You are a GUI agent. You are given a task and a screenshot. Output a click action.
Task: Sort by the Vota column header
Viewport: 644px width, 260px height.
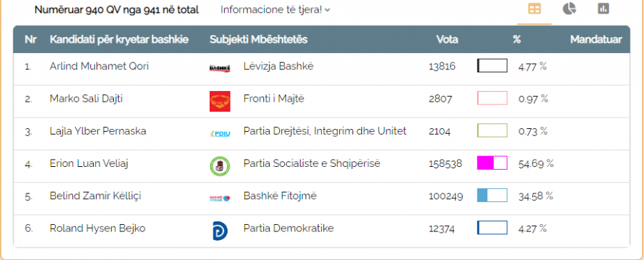[x=447, y=39]
